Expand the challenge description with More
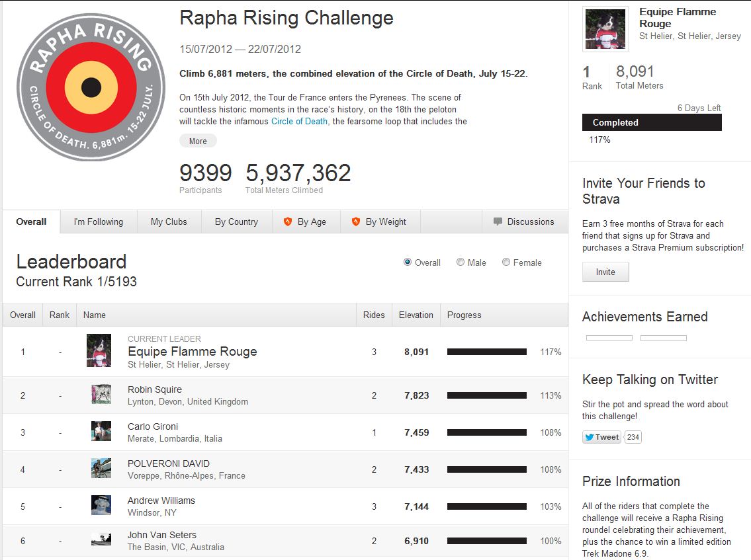 pyautogui.click(x=198, y=141)
